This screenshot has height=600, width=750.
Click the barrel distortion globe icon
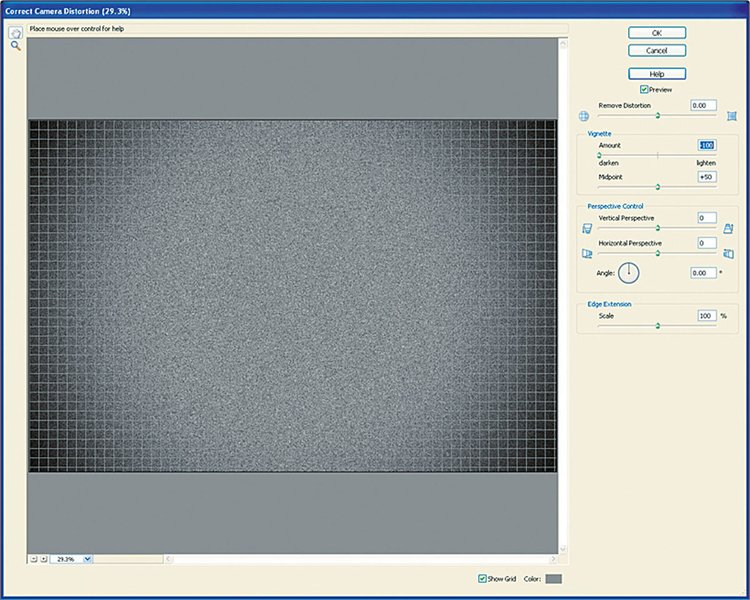(x=584, y=116)
